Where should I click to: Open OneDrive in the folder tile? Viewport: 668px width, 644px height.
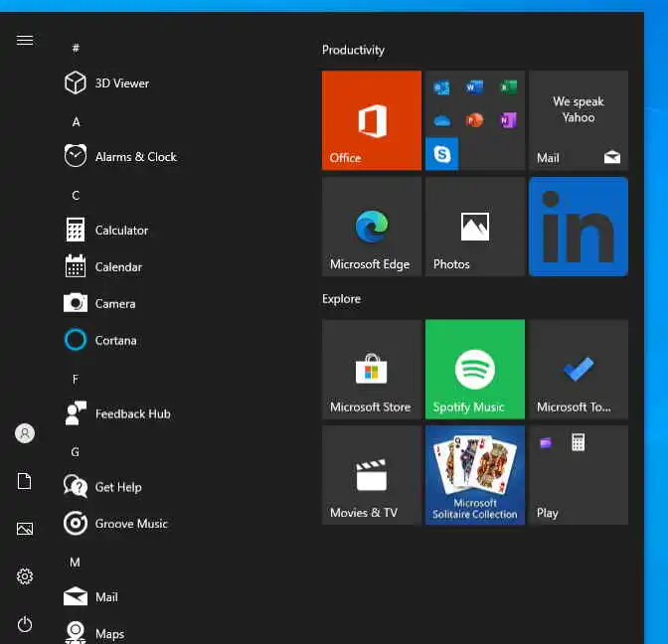pos(441,121)
